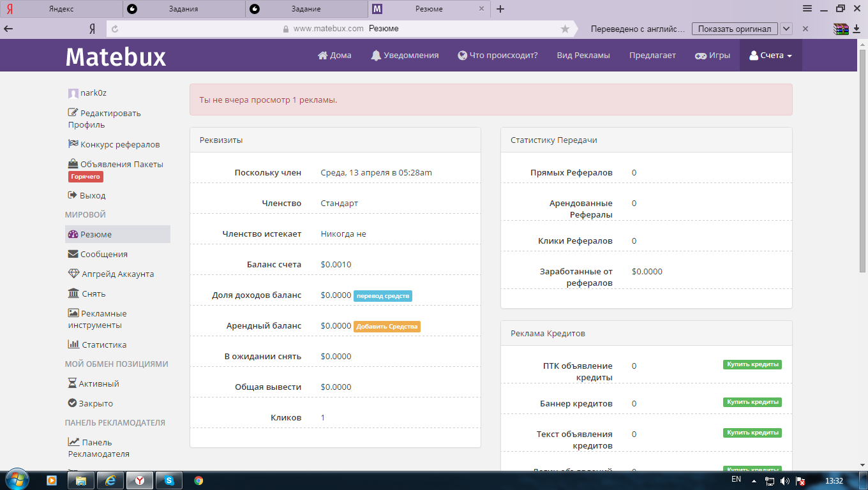Open the WinRAR extension icon
This screenshot has height=490, width=868.
click(841, 29)
